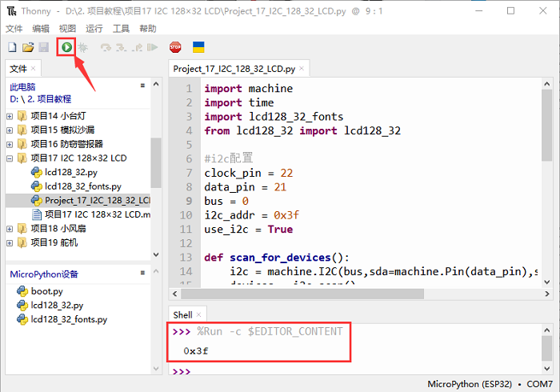Open the 工具 menu

pyautogui.click(x=121, y=28)
